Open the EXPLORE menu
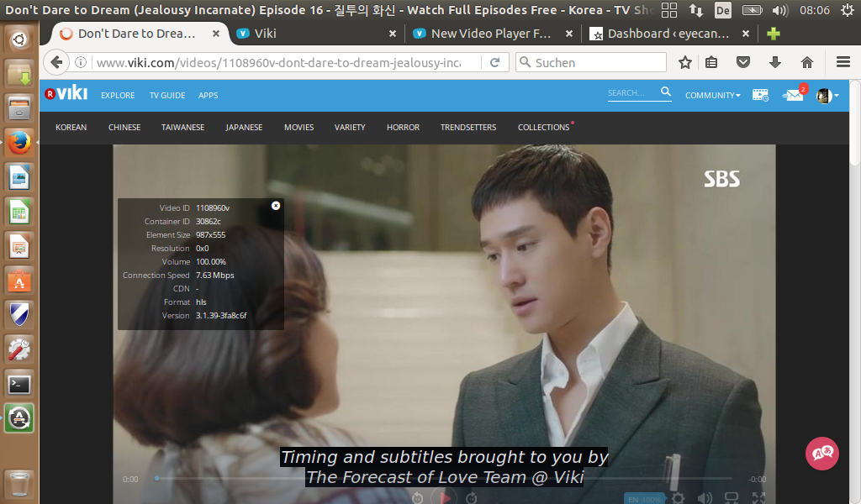This screenshot has height=504, width=861. click(x=118, y=96)
